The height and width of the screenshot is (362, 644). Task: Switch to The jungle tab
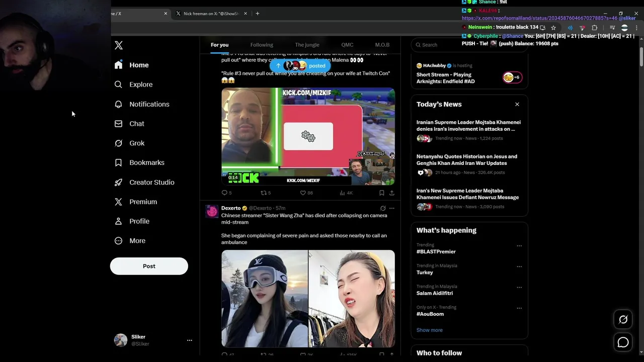click(x=307, y=45)
